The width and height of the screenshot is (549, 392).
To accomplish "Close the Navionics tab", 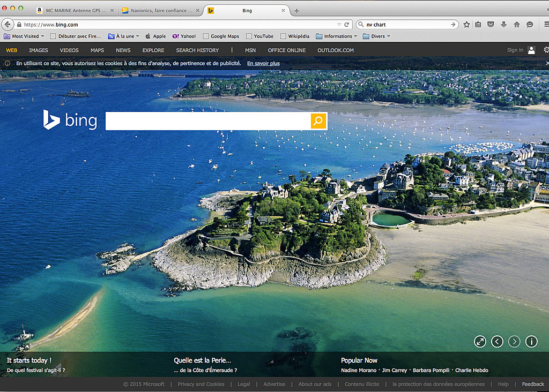I will (x=197, y=11).
